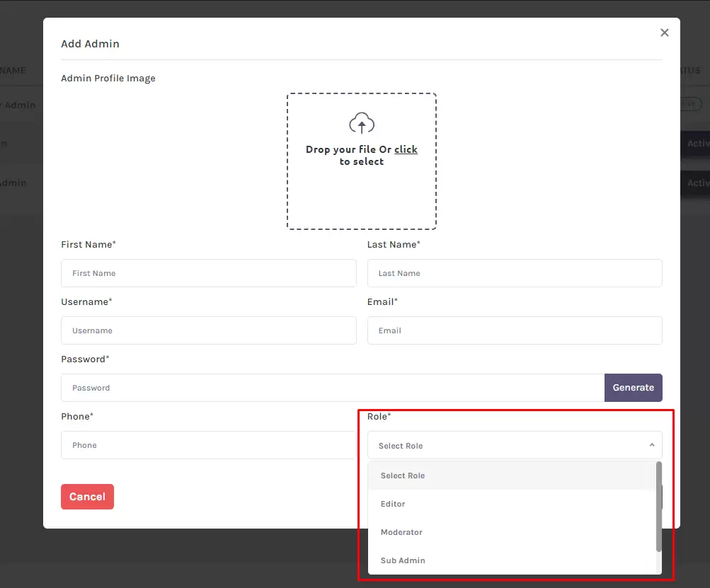710x588 pixels.
Task: Click into the Username field
Action: (209, 330)
